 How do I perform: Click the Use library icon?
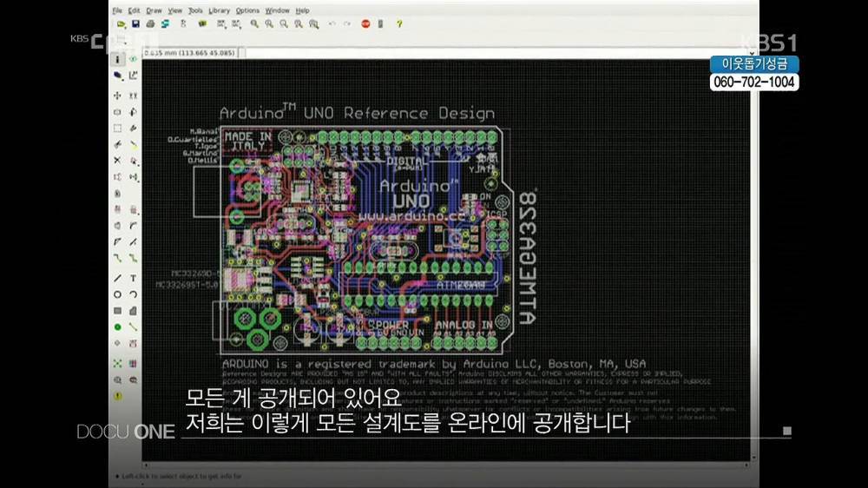point(202,23)
